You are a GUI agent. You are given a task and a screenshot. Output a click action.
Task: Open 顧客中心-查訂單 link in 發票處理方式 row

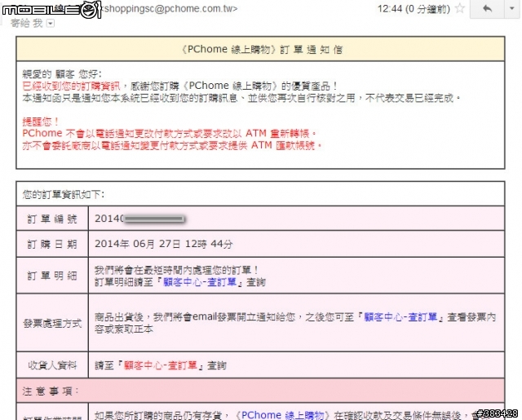[400, 317]
